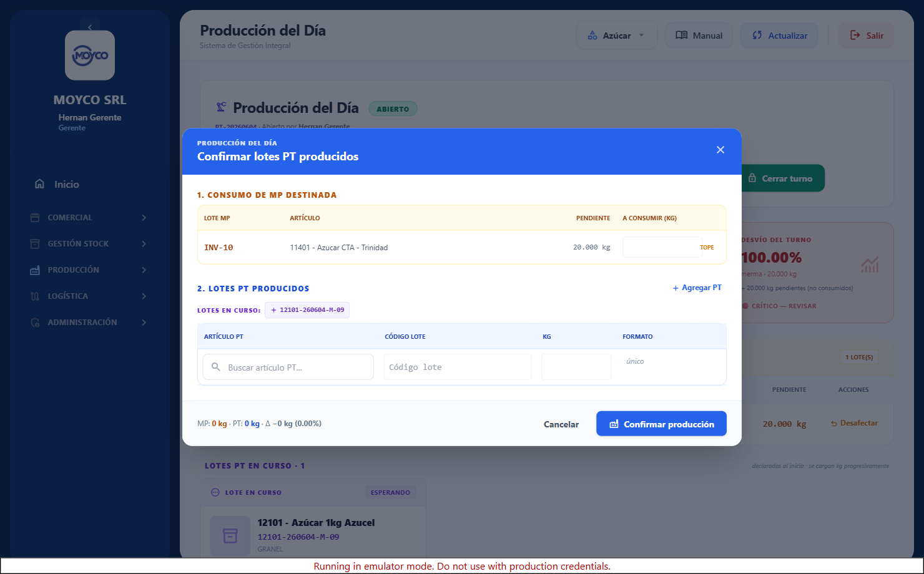Open the Inicio menu item
This screenshot has width=924, height=574.
tap(90, 184)
